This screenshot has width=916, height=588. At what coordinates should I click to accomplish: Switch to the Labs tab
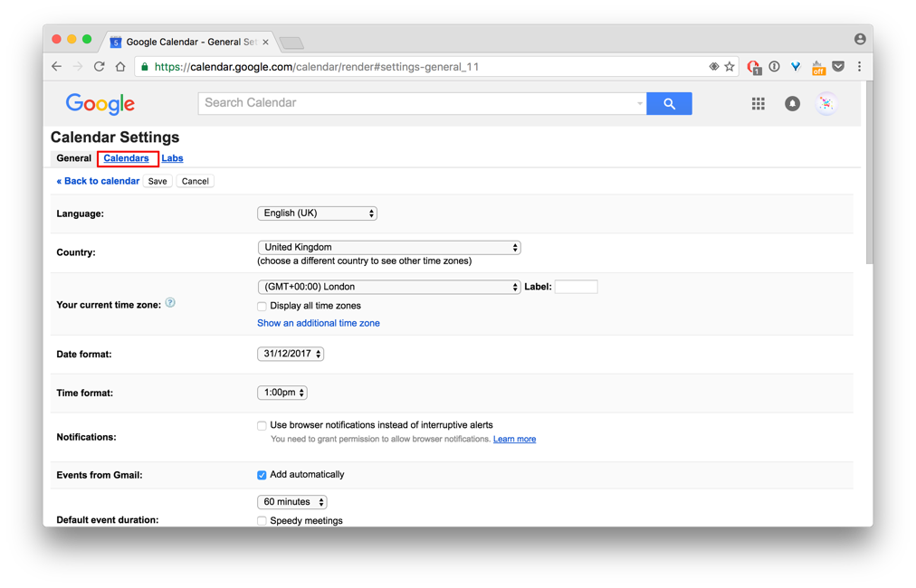172,158
